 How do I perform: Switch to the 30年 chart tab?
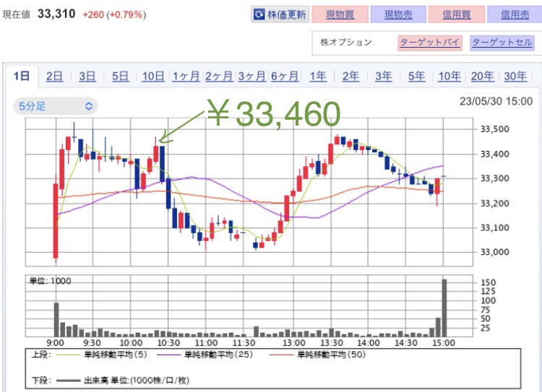pos(515,76)
